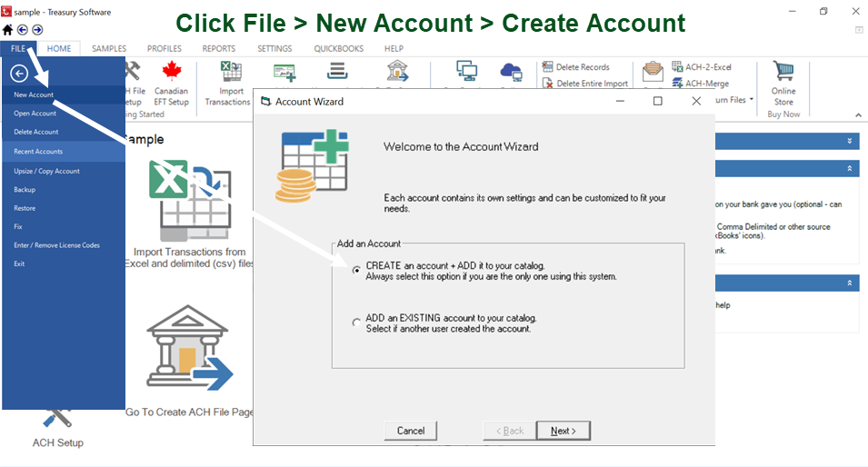Screen dimensions: 868x467
Task: Choose Restore in File menu
Action: tap(64, 208)
